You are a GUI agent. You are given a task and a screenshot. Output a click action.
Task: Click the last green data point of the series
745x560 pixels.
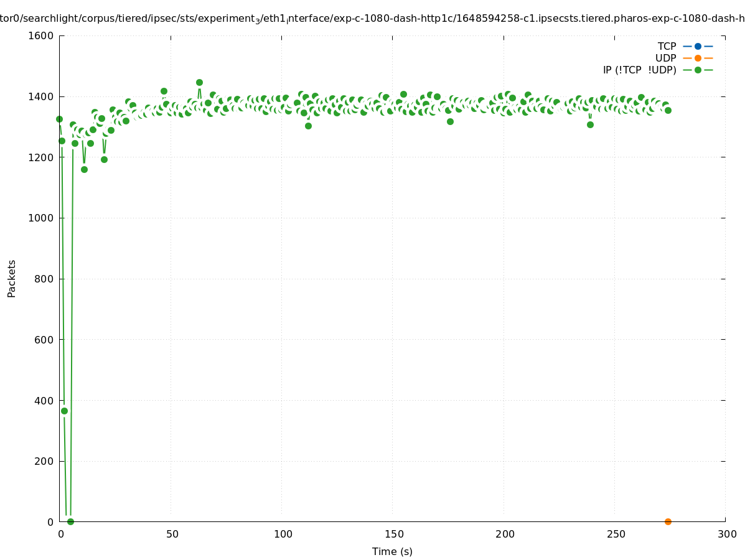[668, 110]
